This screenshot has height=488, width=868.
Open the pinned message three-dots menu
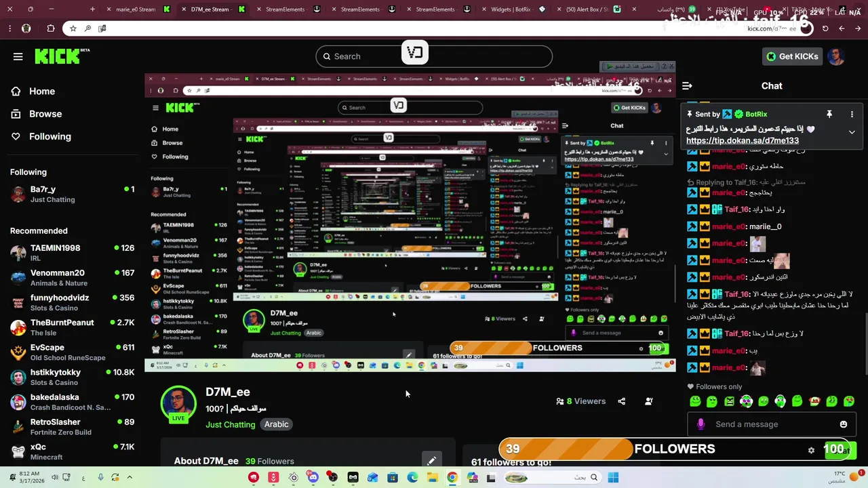(x=852, y=115)
